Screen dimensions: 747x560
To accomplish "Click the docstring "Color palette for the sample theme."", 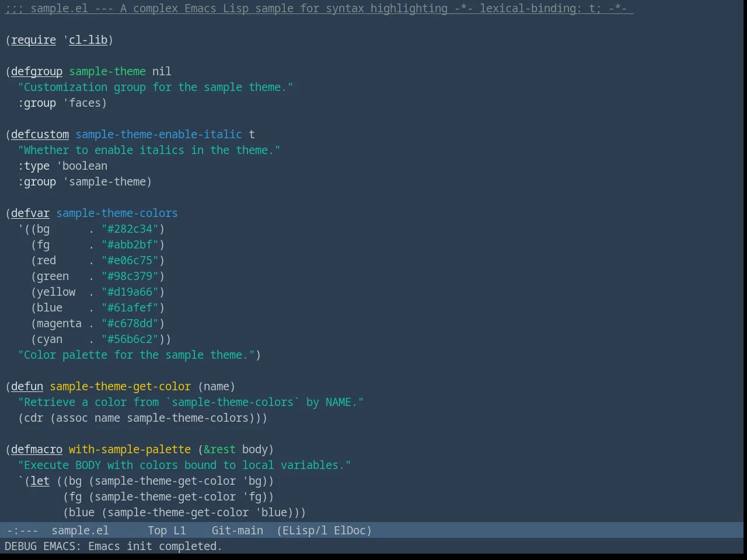I will pyautogui.click(x=136, y=355).
